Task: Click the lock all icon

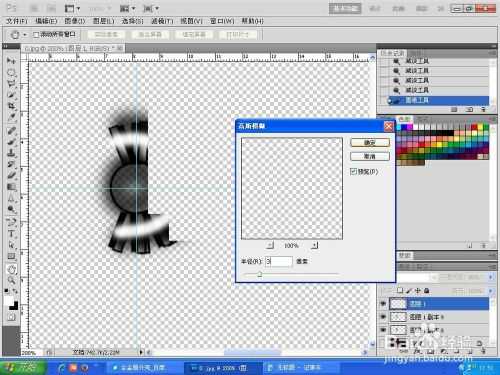Action: (427, 291)
